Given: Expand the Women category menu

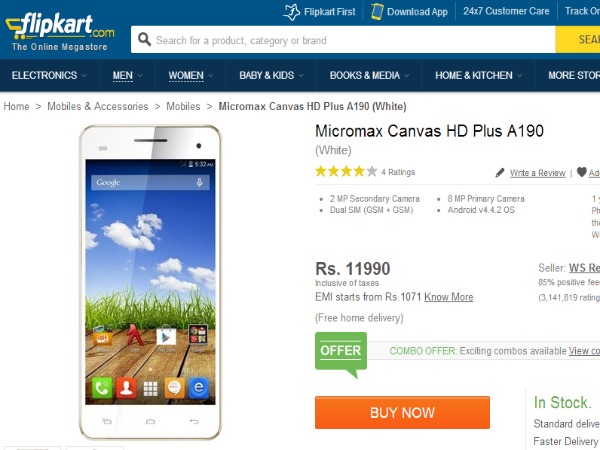Looking at the screenshot, I should tap(190, 75).
